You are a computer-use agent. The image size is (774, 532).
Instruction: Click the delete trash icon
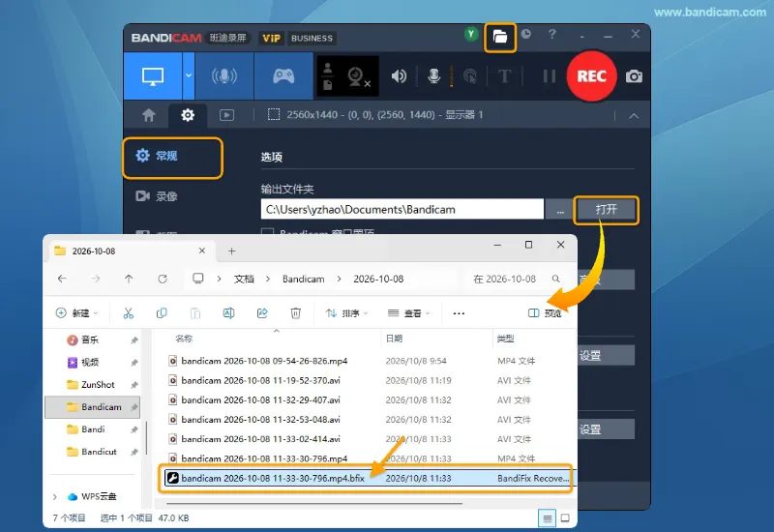(296, 313)
